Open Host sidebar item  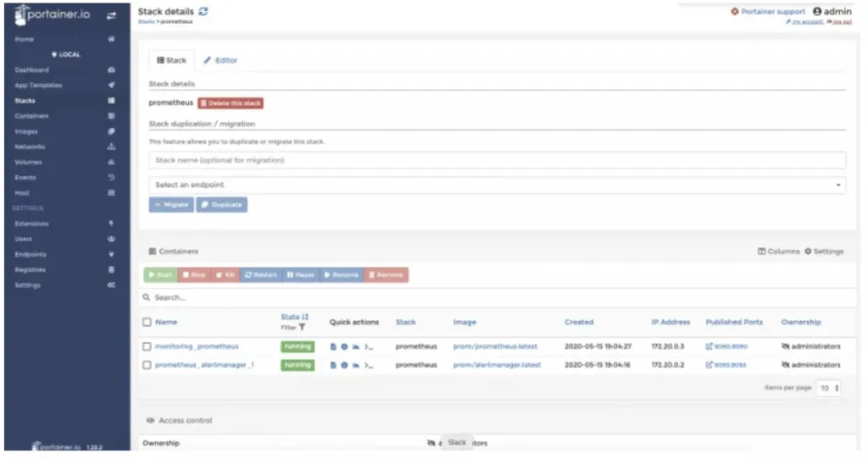click(x=22, y=193)
